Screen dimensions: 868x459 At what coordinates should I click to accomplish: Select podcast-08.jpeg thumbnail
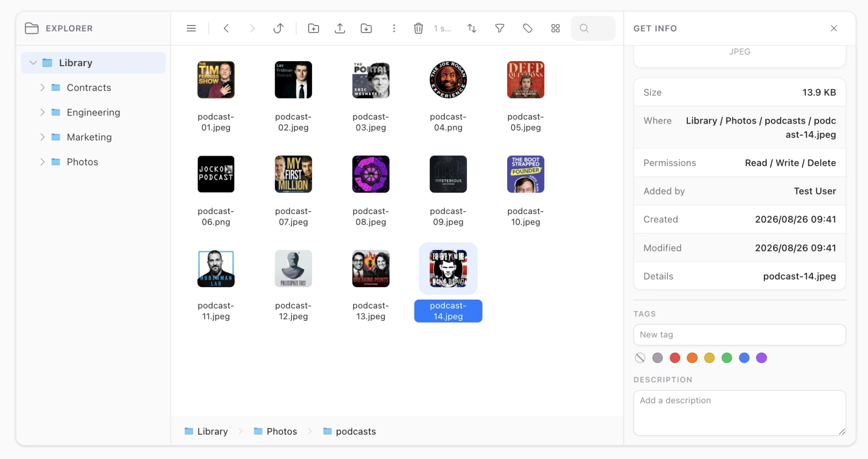[371, 174]
